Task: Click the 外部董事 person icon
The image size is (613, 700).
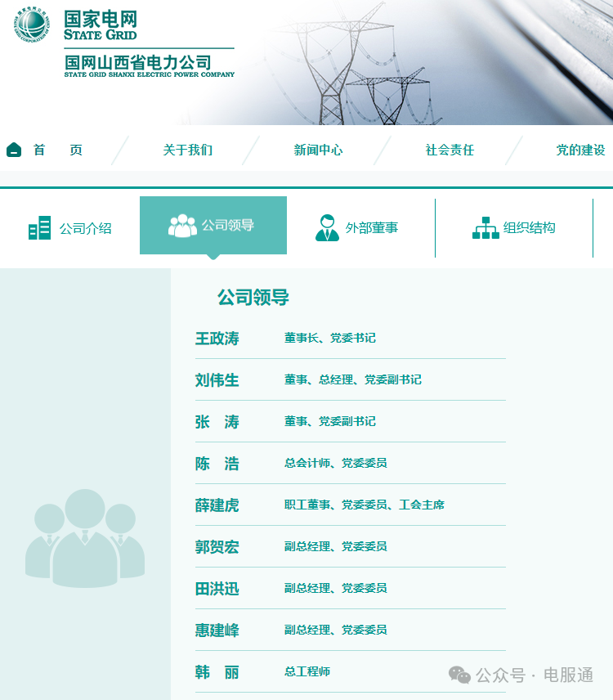Action: tap(327, 227)
